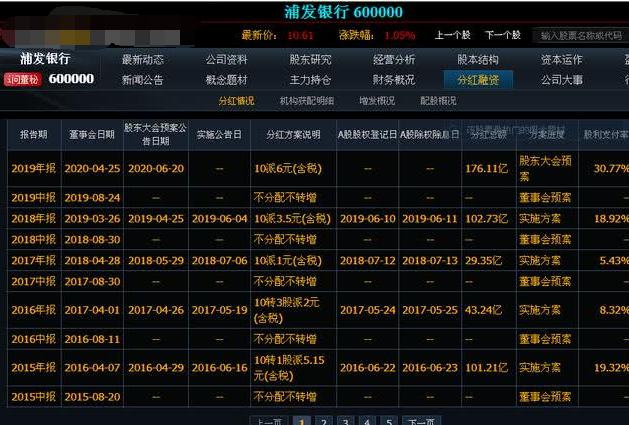This screenshot has width=629, height=425.
Task: Switch to 配股概况 sub-tab
Action: (438, 101)
